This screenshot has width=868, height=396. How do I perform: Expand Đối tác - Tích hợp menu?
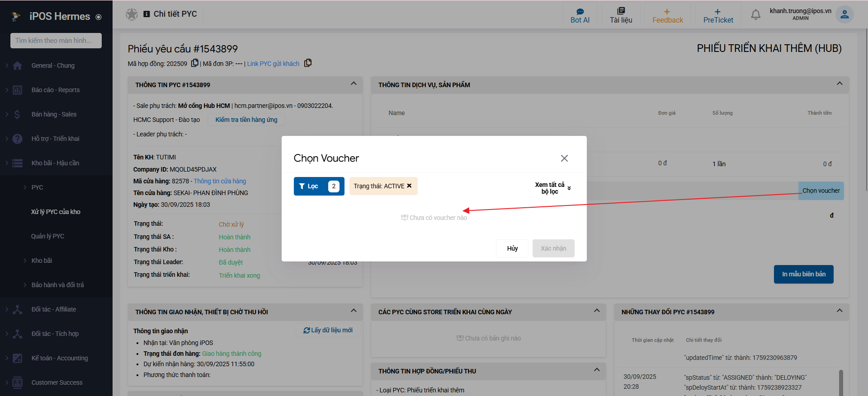pyautogui.click(x=56, y=334)
